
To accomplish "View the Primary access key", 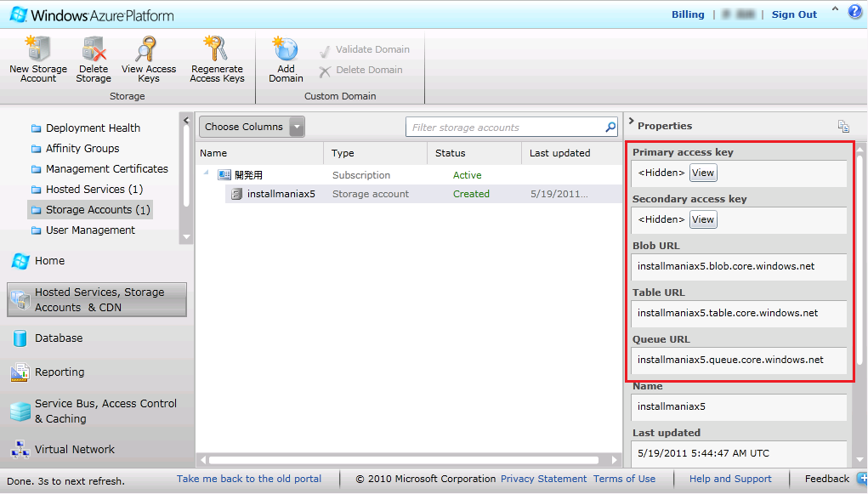I will click(x=703, y=173).
